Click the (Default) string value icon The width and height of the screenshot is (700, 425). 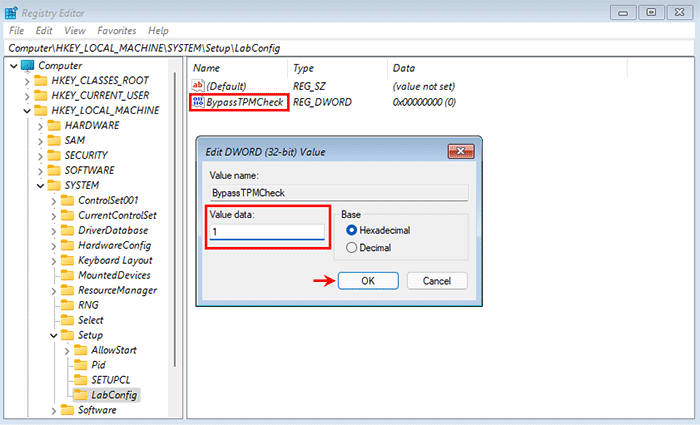(198, 86)
